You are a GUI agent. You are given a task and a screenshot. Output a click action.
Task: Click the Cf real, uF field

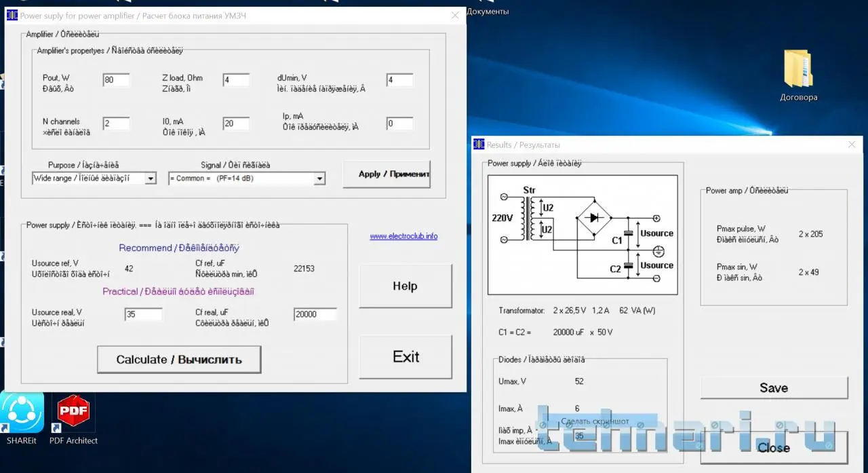pyautogui.click(x=315, y=314)
